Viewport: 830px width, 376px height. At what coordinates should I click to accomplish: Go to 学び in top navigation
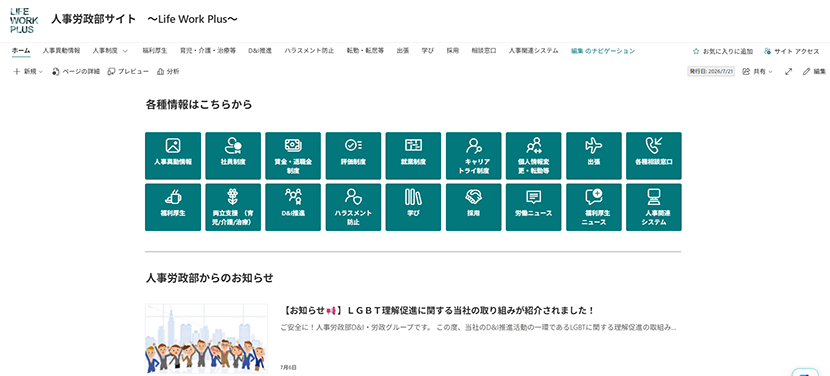428,51
